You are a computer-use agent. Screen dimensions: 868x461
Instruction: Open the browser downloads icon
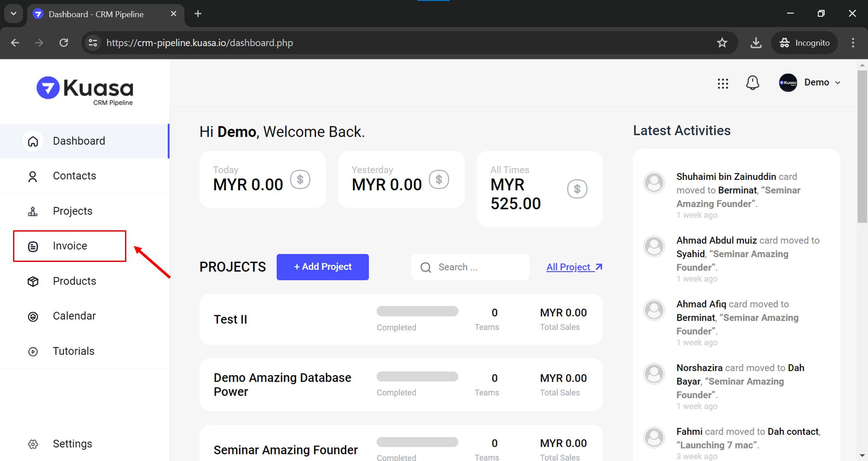pos(756,43)
